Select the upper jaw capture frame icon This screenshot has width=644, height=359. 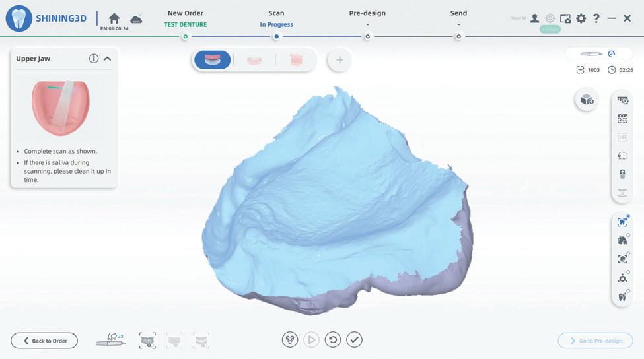point(147,341)
